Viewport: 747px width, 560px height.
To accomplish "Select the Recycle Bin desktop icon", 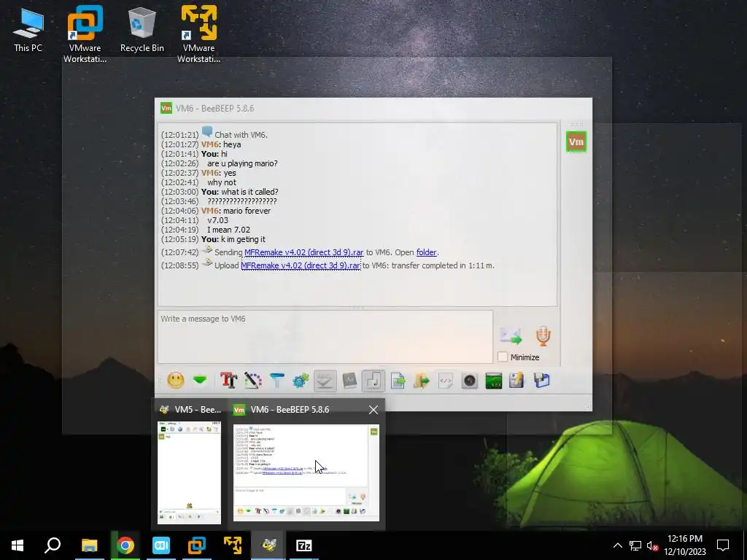I will click(142, 30).
